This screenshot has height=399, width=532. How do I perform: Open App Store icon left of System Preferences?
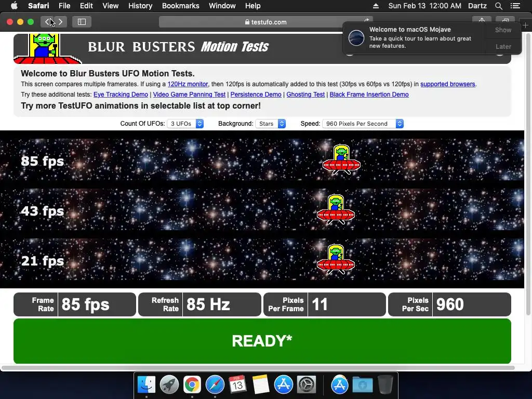tap(283, 385)
